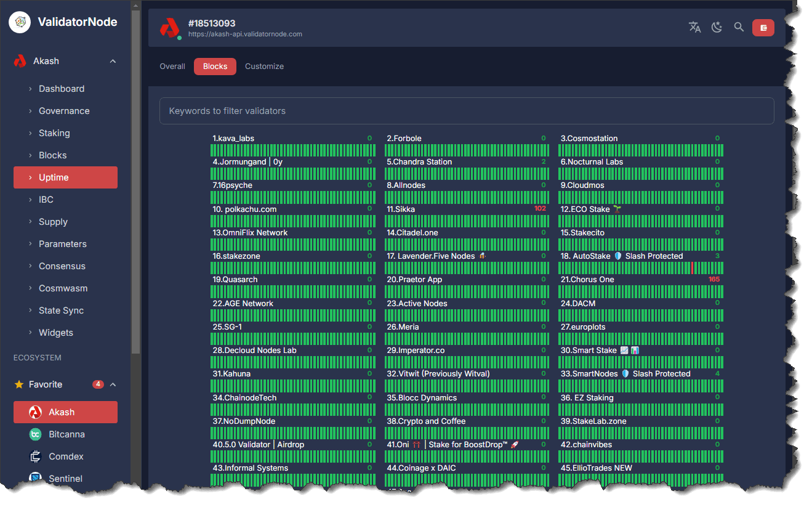
Task: Click 18. AutoStake Slash Protected name
Action: point(622,256)
